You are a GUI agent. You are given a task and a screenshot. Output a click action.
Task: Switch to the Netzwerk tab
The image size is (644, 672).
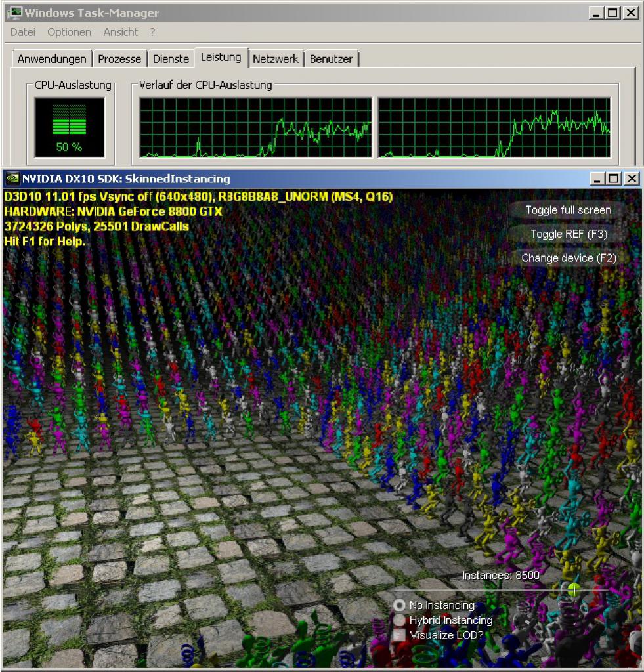click(x=275, y=58)
